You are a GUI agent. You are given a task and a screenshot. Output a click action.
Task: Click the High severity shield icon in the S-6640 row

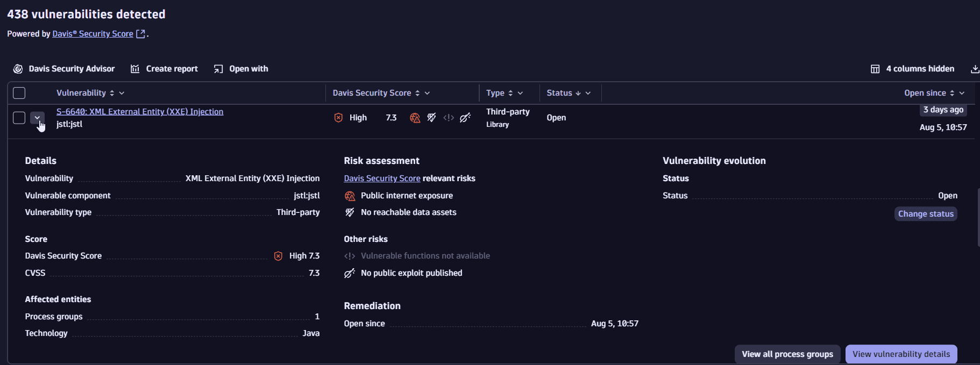(338, 118)
